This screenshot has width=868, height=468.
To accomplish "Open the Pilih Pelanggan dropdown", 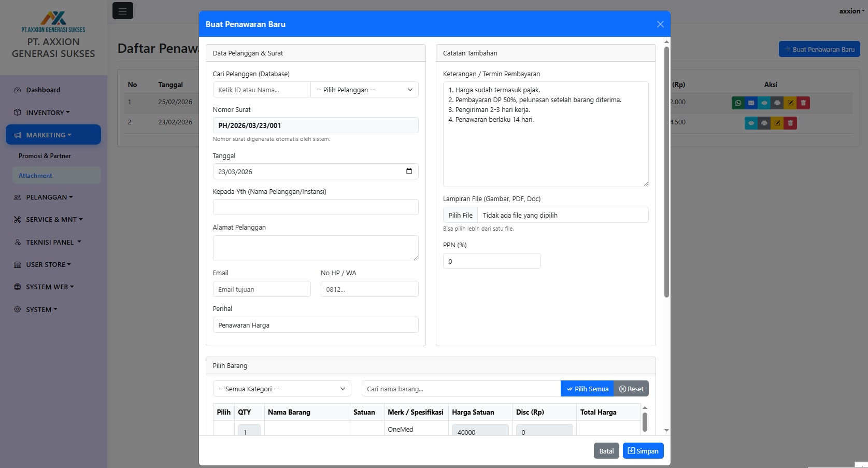I will [364, 90].
